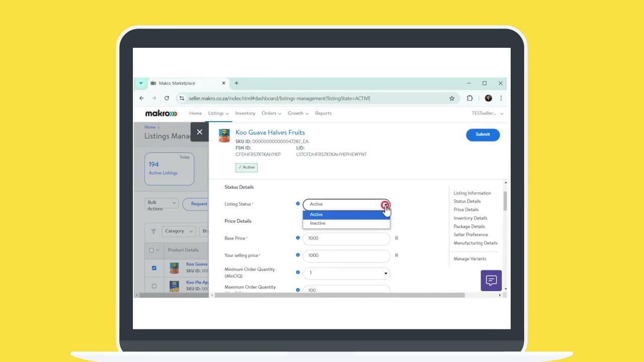Click the makro logo
This screenshot has width=644, height=362.
(161, 114)
